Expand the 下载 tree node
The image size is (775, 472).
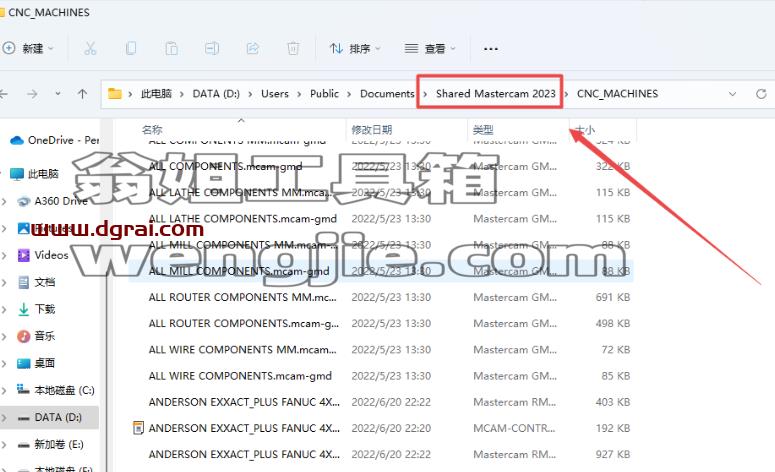(x=4, y=309)
